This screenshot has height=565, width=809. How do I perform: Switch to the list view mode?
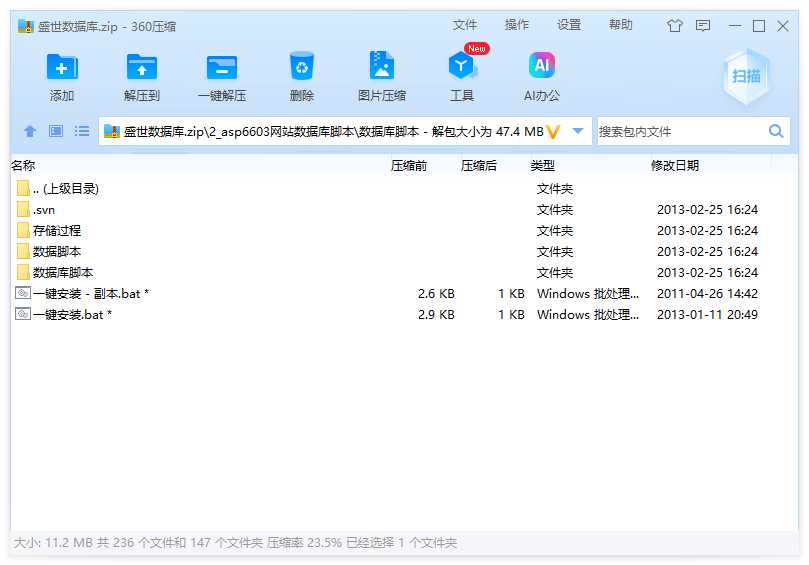click(x=82, y=131)
